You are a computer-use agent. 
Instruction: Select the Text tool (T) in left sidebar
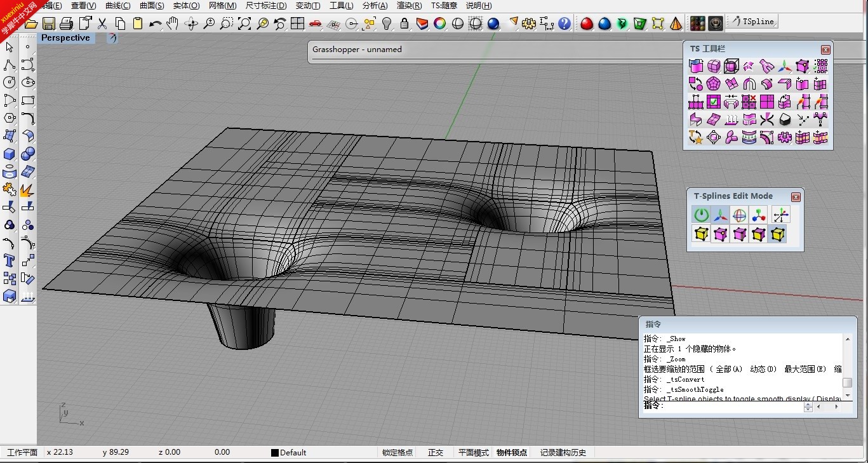click(10, 260)
